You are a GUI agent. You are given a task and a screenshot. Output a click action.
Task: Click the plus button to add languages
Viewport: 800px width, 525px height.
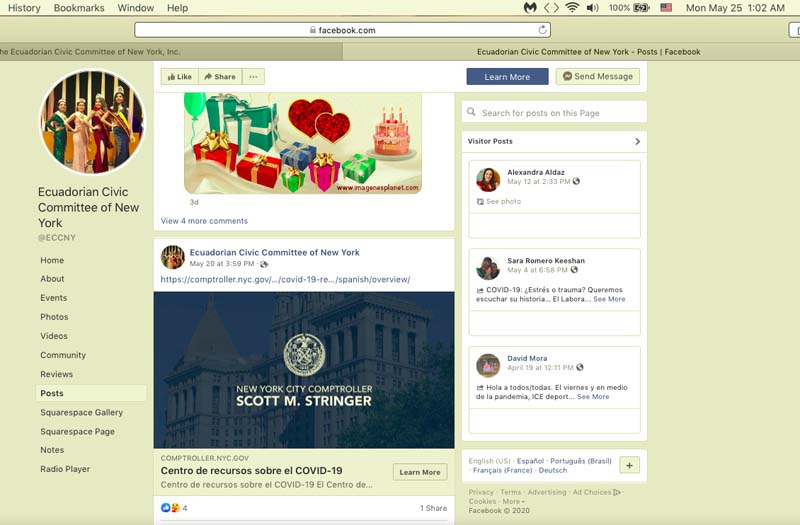click(x=629, y=465)
